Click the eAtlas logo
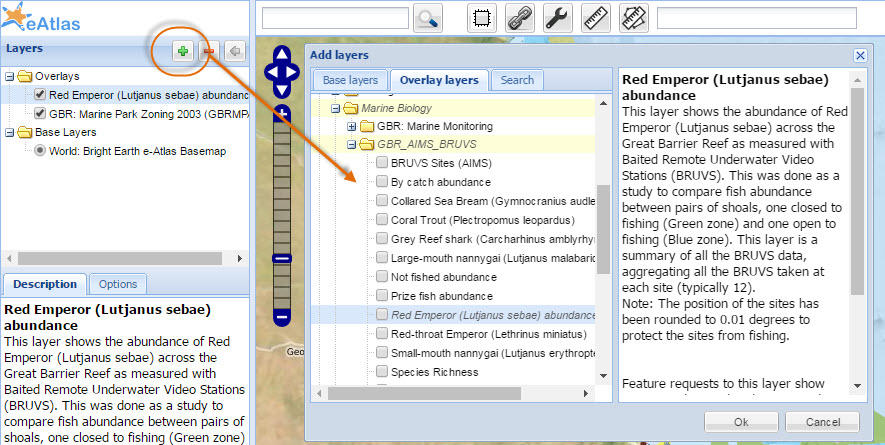 click(x=41, y=18)
